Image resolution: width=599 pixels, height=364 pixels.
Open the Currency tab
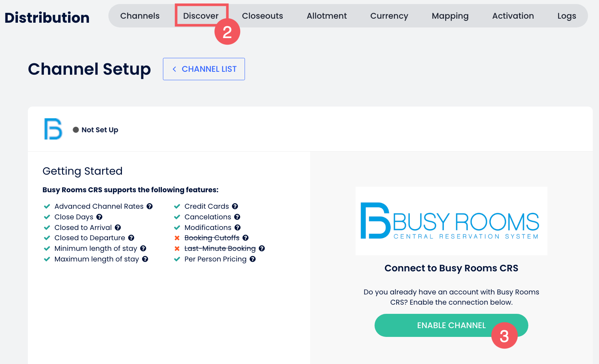click(x=389, y=16)
